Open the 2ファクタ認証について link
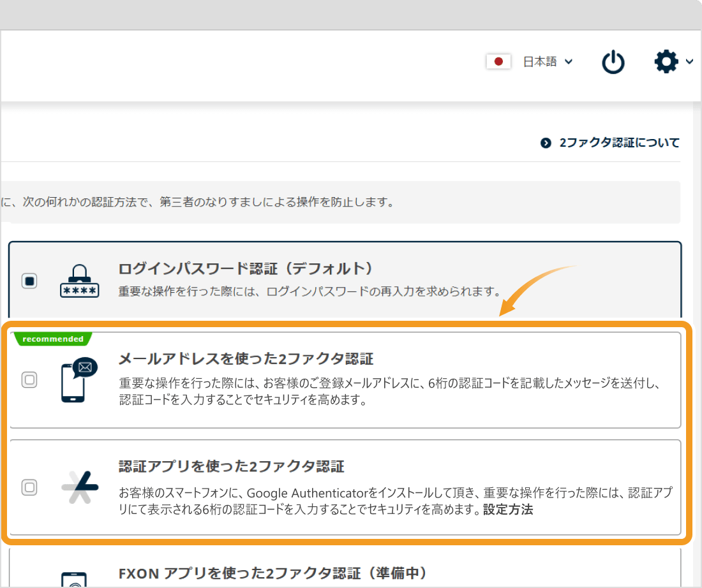The image size is (702, 588). click(x=619, y=143)
